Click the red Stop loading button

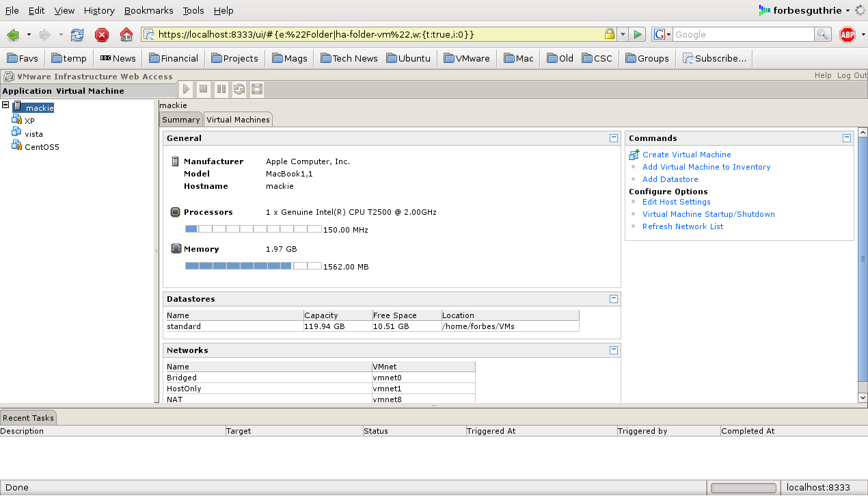(x=102, y=35)
